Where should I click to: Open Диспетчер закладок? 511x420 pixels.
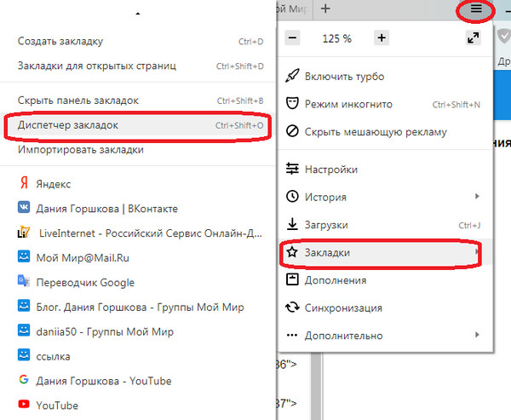click(x=138, y=125)
